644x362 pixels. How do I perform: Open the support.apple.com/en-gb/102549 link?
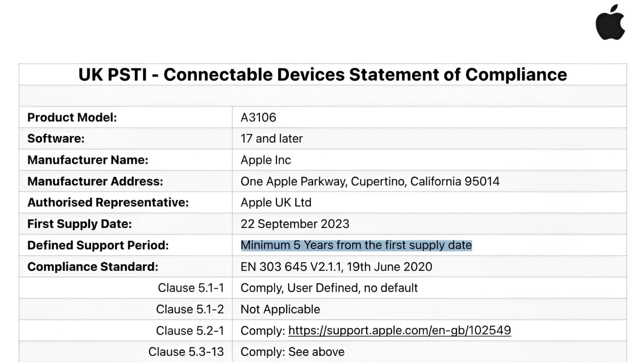tap(399, 330)
